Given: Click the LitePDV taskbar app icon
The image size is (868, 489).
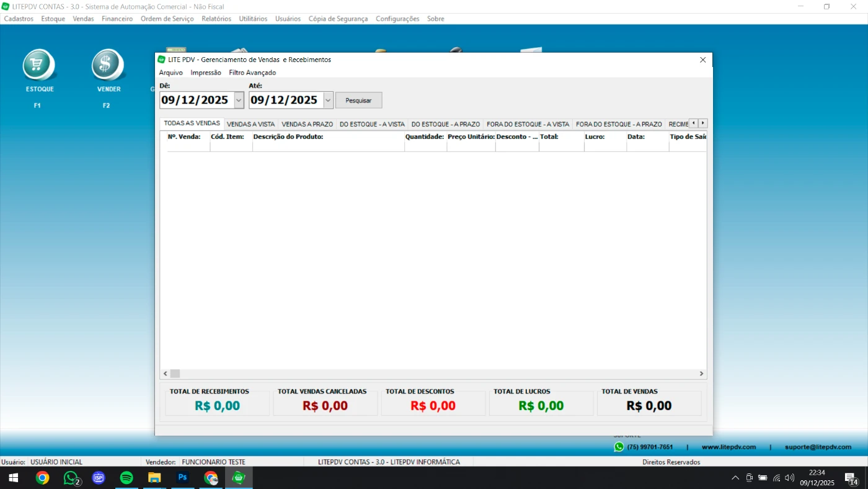Looking at the screenshot, I should click(x=239, y=478).
